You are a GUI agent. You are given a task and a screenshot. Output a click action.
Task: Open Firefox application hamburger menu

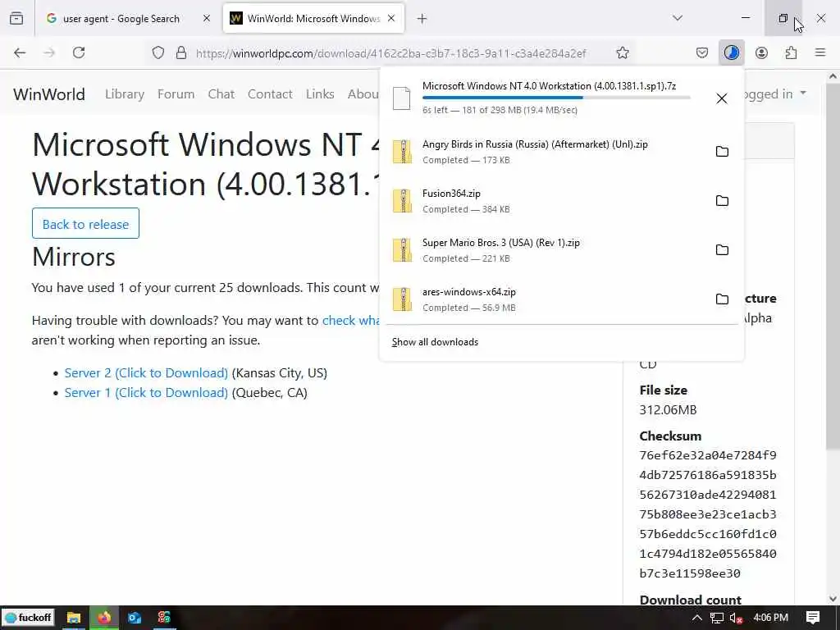(x=820, y=52)
